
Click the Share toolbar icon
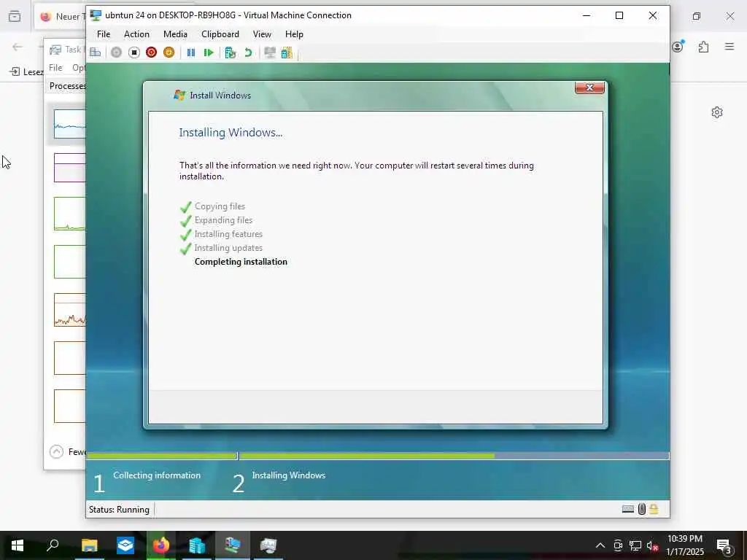pyautogui.click(x=287, y=52)
